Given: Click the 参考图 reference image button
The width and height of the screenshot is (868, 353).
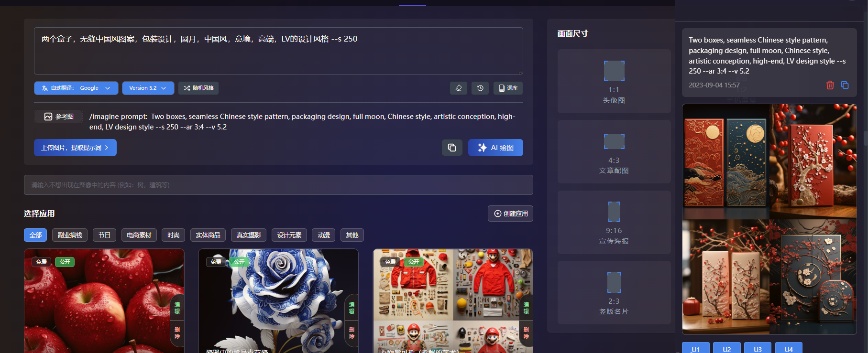Looking at the screenshot, I should (59, 117).
